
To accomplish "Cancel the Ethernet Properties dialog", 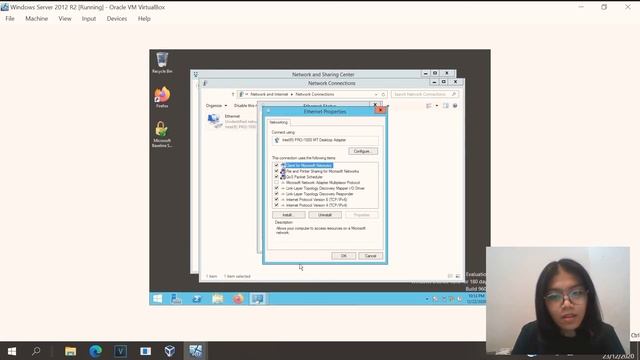I will click(370, 256).
